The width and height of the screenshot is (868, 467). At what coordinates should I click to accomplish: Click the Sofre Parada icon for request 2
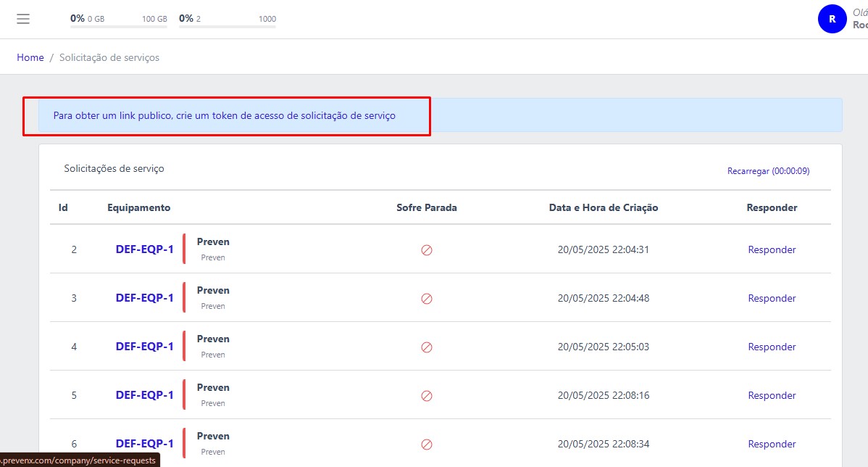pos(427,250)
